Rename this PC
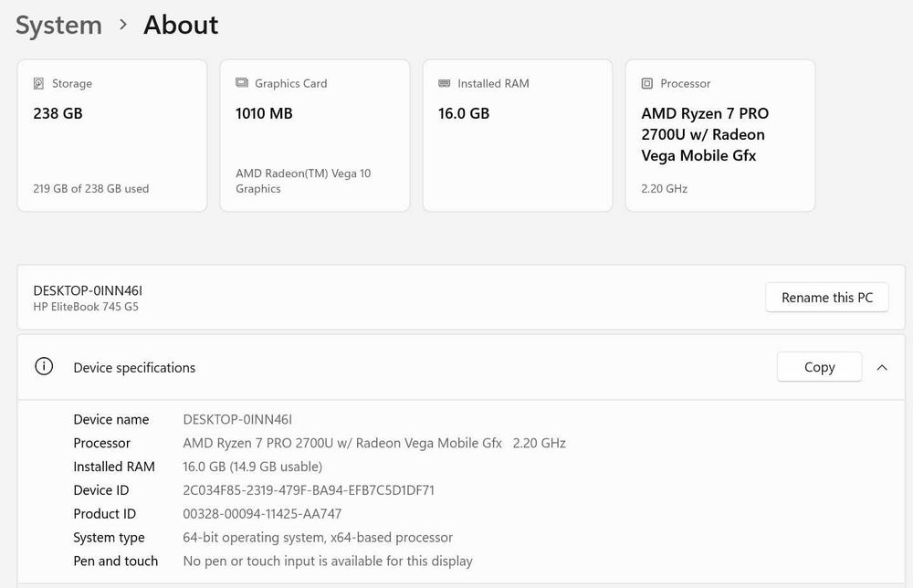 [x=827, y=298]
